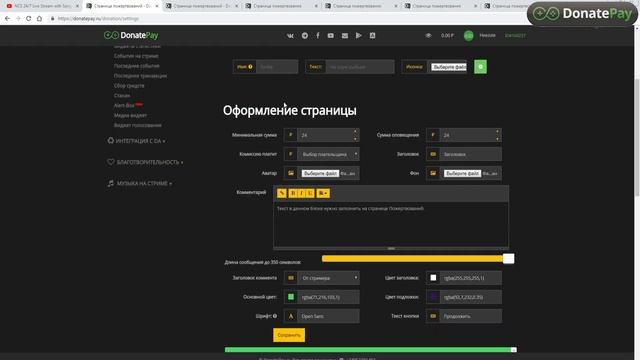The width and height of the screenshot is (640, 360).
Task: Click the Основной цвет rgba value field
Action: click(329, 297)
